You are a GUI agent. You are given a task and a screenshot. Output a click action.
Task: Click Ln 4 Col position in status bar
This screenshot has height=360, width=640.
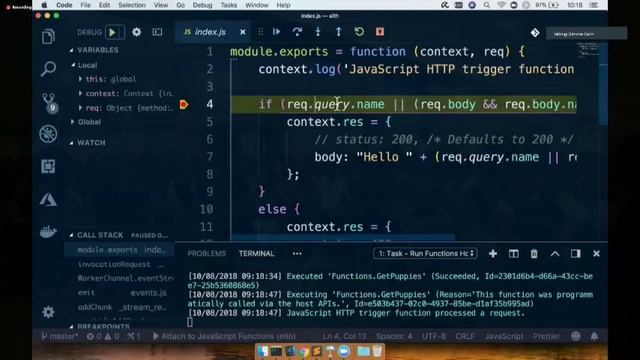(x=344, y=336)
